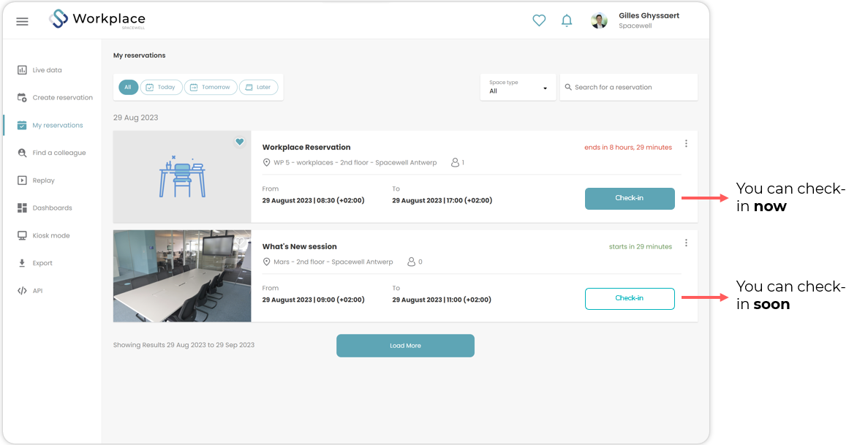Open API from the sidebar
Screen dimensions: 868x445
pyautogui.click(x=37, y=291)
